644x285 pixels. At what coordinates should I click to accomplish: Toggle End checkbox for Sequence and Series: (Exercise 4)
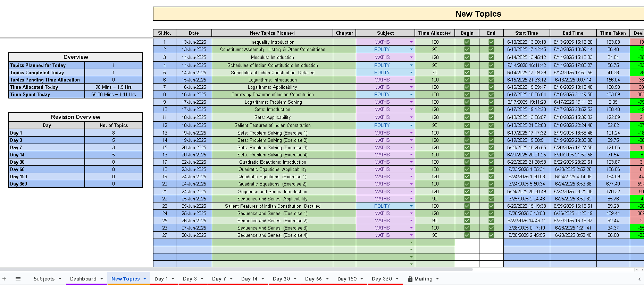click(x=491, y=235)
